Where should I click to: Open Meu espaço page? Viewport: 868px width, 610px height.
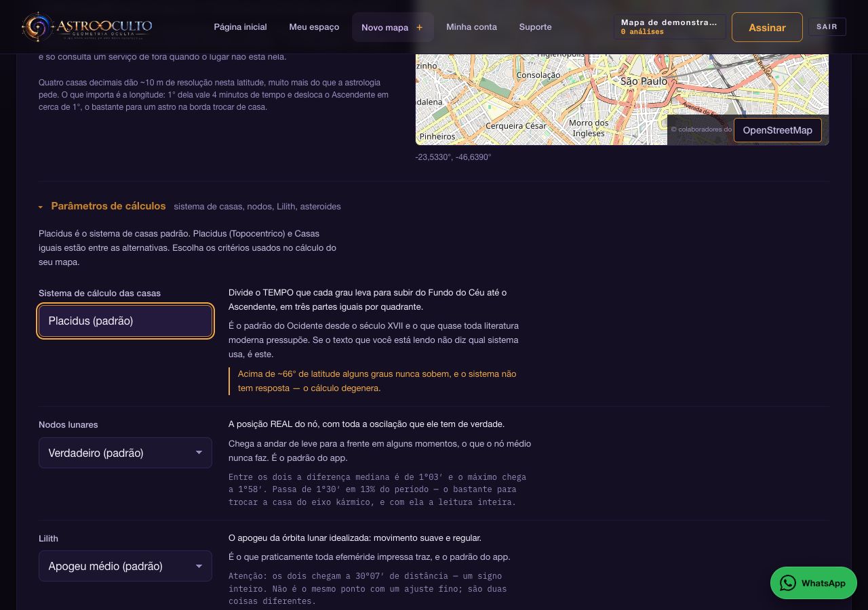(314, 27)
